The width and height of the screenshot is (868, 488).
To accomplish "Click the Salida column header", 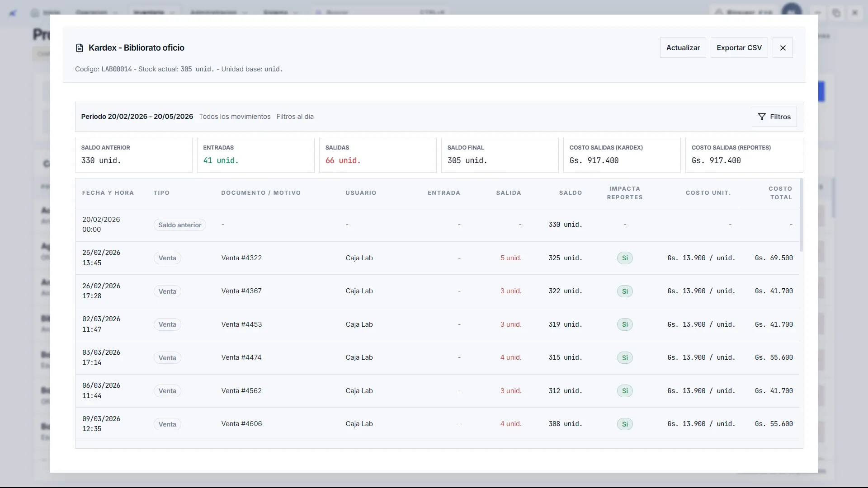I will point(509,193).
